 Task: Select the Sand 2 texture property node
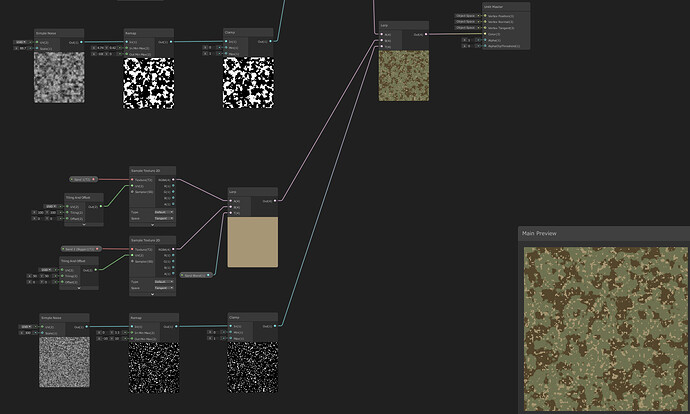point(81,249)
